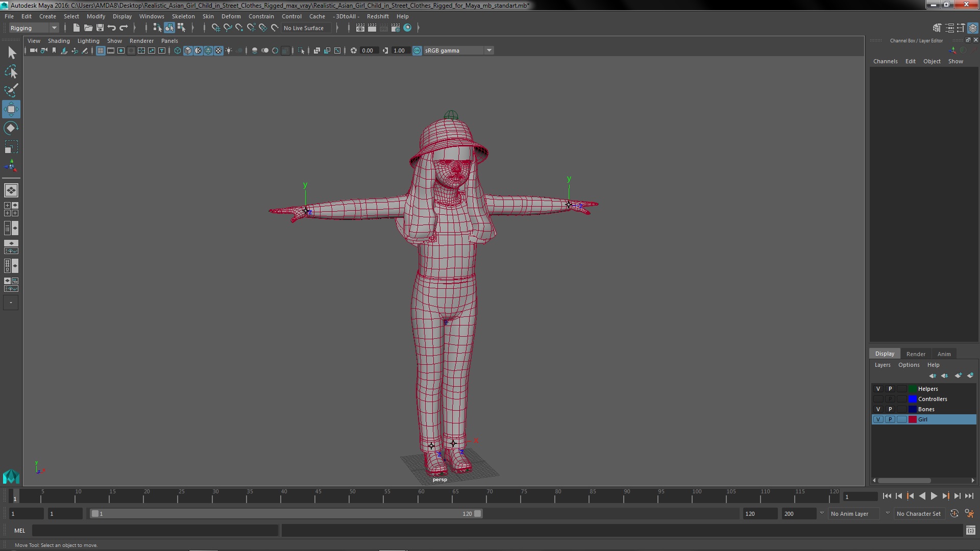
Task: Open a scene with folder icon
Action: tap(88, 28)
